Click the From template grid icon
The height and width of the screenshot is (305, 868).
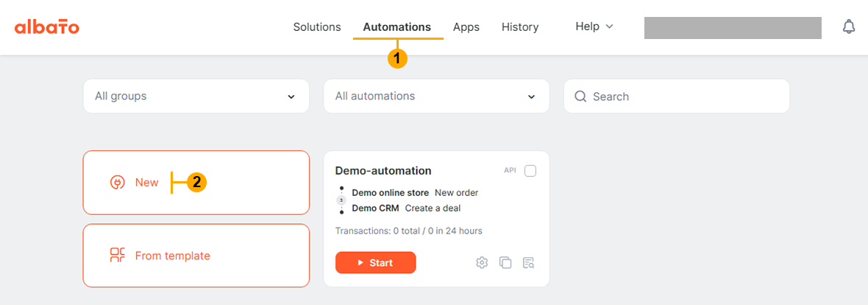[118, 256]
